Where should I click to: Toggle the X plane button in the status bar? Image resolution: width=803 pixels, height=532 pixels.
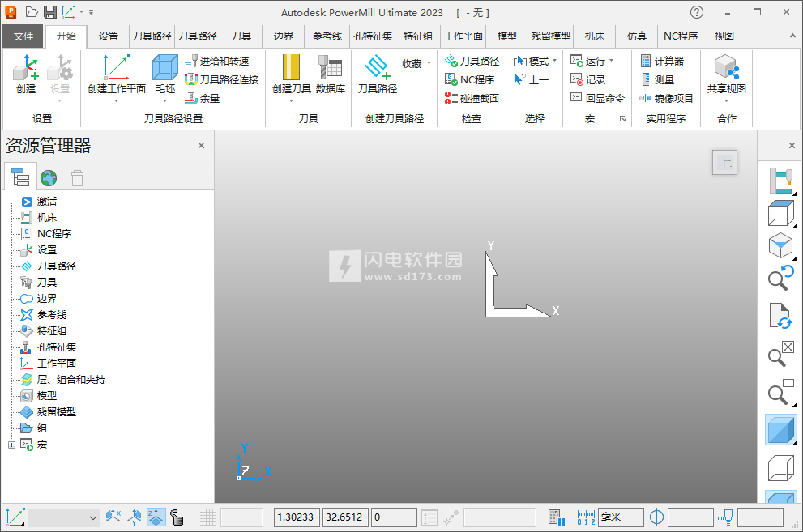113,517
